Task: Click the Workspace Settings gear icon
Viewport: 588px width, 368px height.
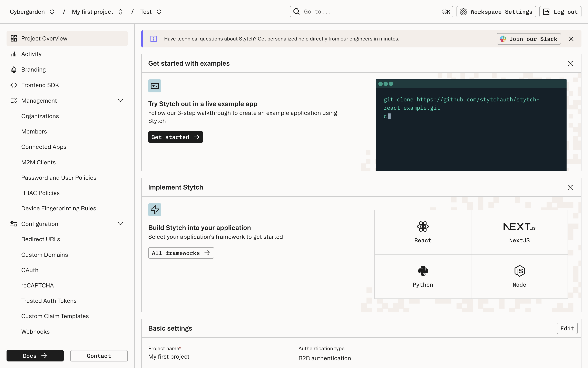Action: click(463, 12)
